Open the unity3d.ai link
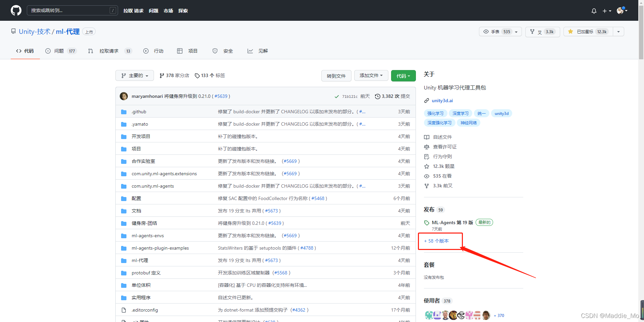 click(442, 101)
